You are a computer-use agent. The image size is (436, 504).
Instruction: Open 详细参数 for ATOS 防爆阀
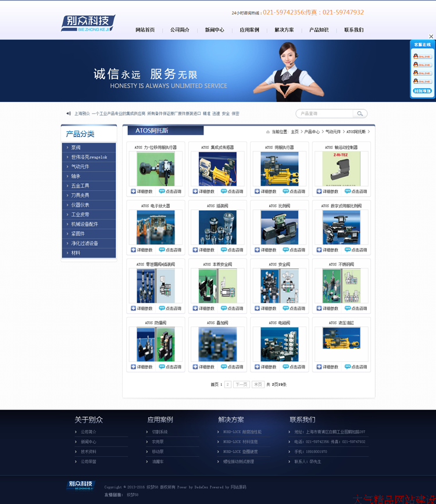coord(142,367)
